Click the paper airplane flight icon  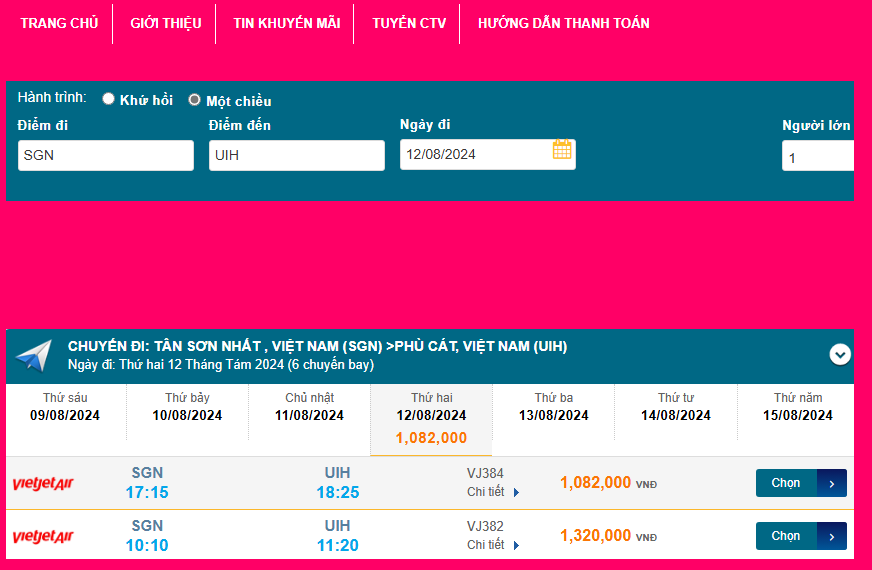point(33,356)
